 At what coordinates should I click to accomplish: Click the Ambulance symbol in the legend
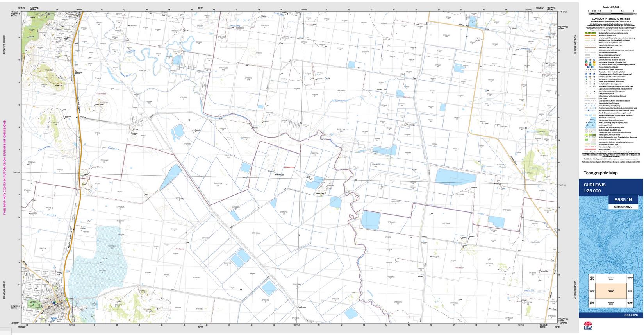click(x=586, y=62)
